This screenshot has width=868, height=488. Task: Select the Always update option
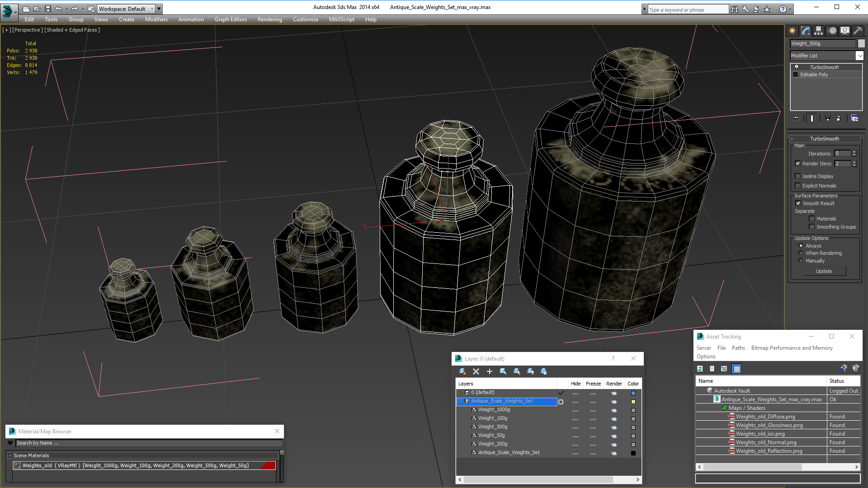tap(801, 246)
